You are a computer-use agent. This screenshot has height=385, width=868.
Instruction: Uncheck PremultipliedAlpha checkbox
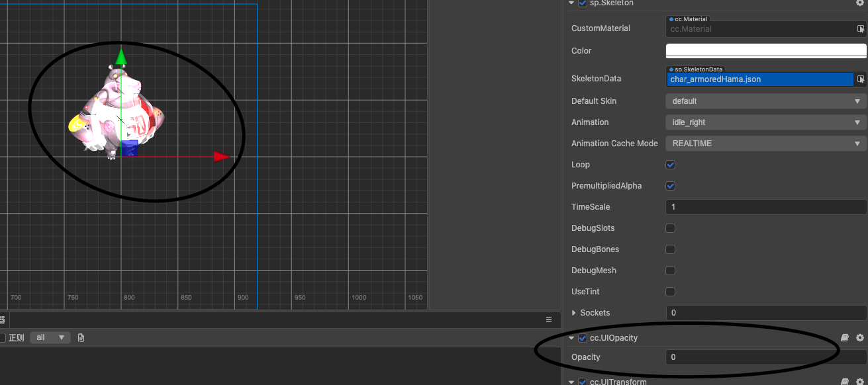click(x=670, y=186)
